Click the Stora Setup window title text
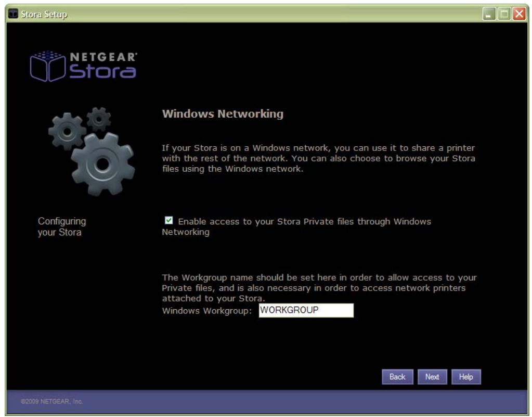This screenshot has width=532, height=417. coord(44,14)
